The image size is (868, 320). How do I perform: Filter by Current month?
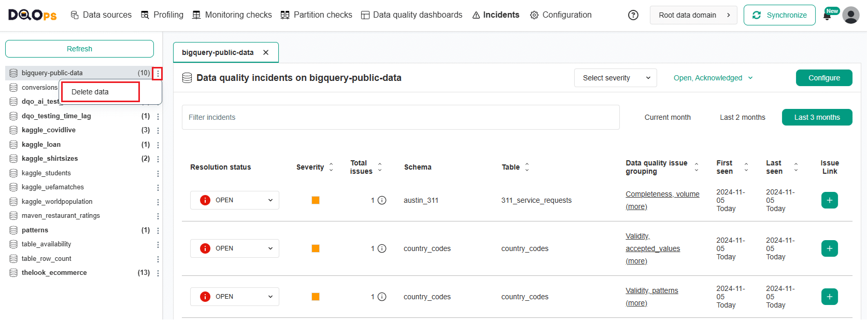tap(667, 117)
